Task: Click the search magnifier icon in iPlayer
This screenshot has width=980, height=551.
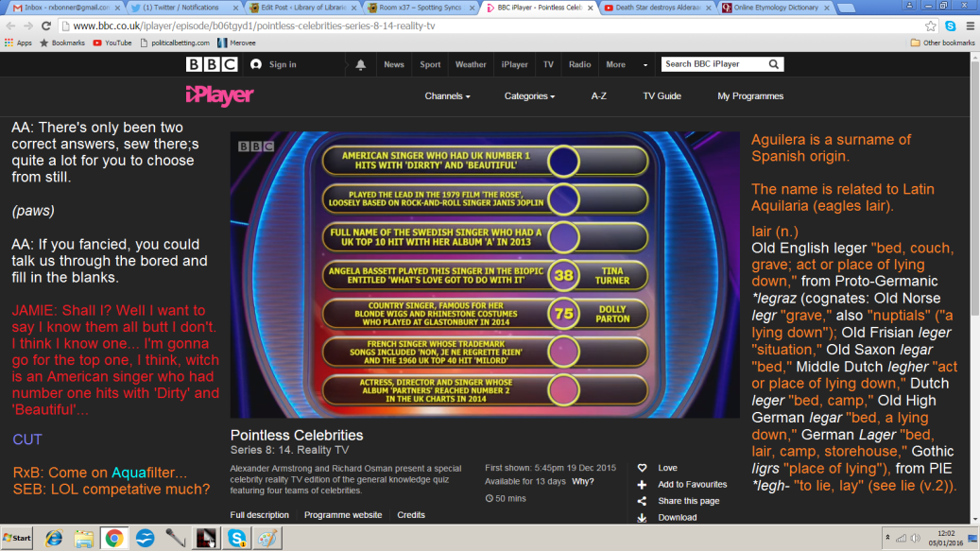Action: click(x=773, y=64)
